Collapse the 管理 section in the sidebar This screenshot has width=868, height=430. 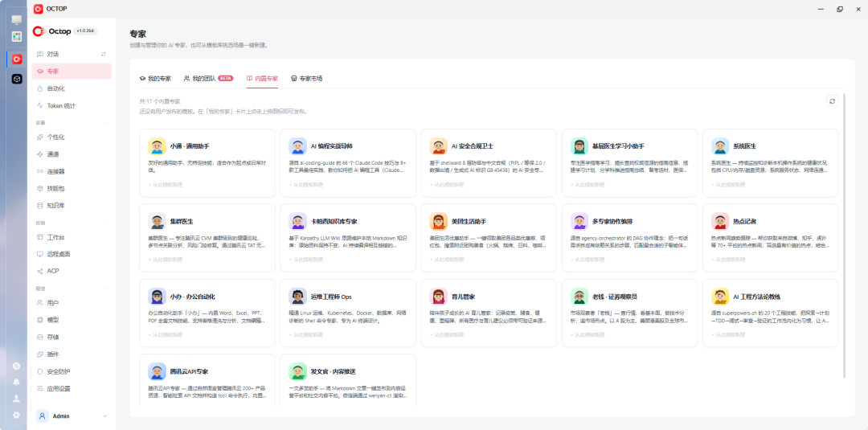coord(106,289)
